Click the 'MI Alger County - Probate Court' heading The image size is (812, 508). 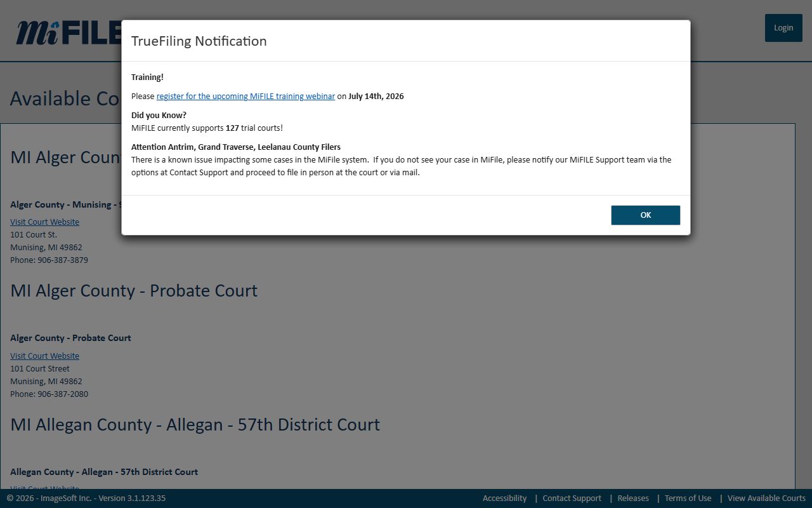pos(134,291)
